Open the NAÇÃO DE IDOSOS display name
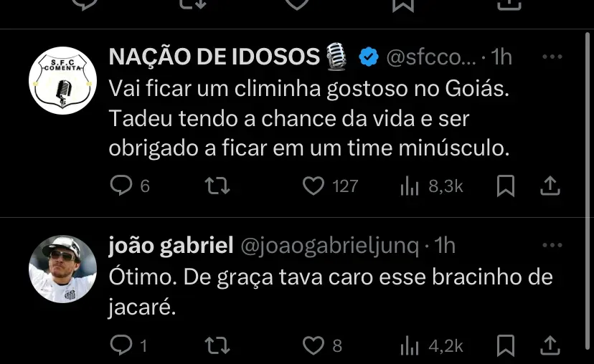 tap(214, 57)
